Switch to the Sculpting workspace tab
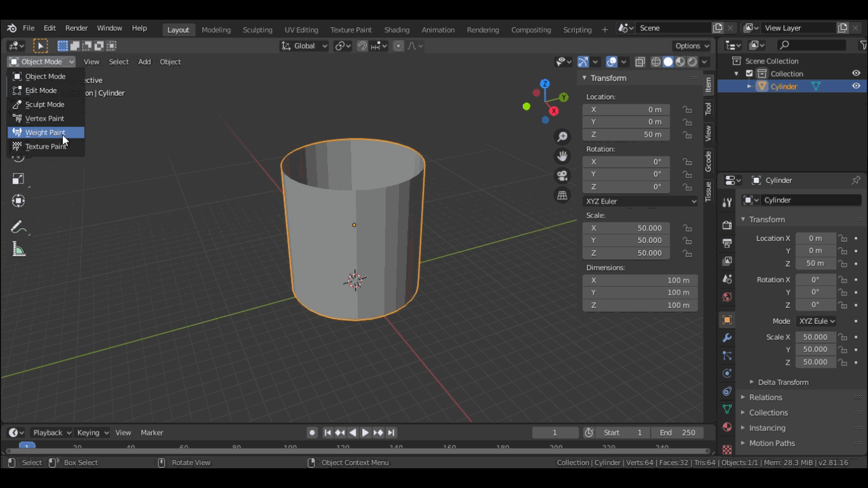The height and width of the screenshot is (488, 868). (x=257, y=30)
